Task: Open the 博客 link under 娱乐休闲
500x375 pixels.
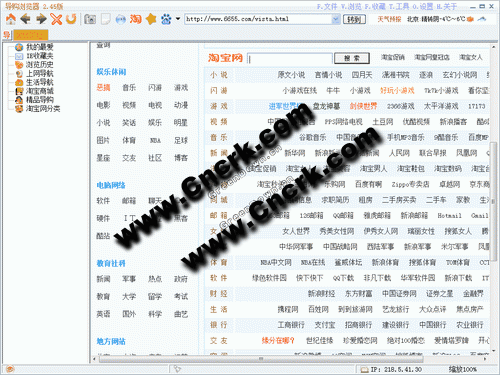Action: [181, 158]
